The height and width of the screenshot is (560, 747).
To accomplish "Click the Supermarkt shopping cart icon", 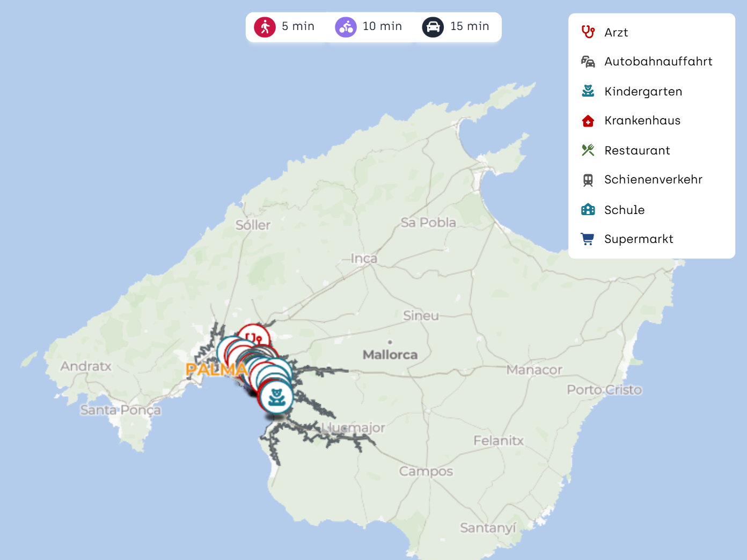I will (588, 239).
